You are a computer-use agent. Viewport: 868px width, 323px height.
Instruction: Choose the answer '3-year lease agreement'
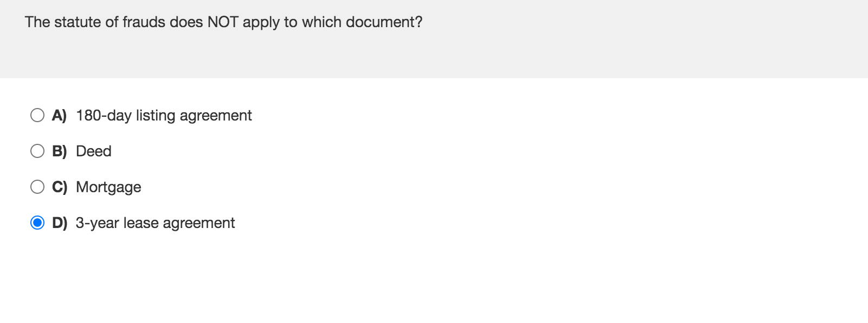point(156,223)
